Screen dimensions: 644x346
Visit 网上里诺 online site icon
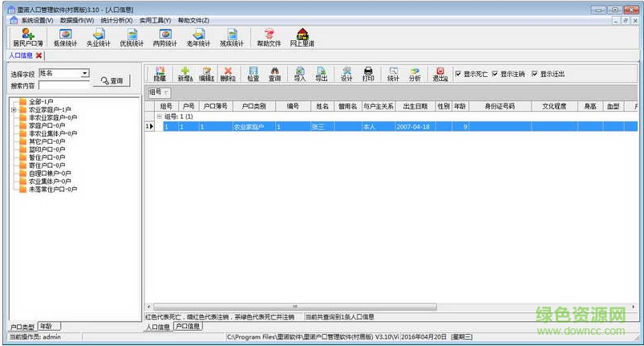[302, 38]
